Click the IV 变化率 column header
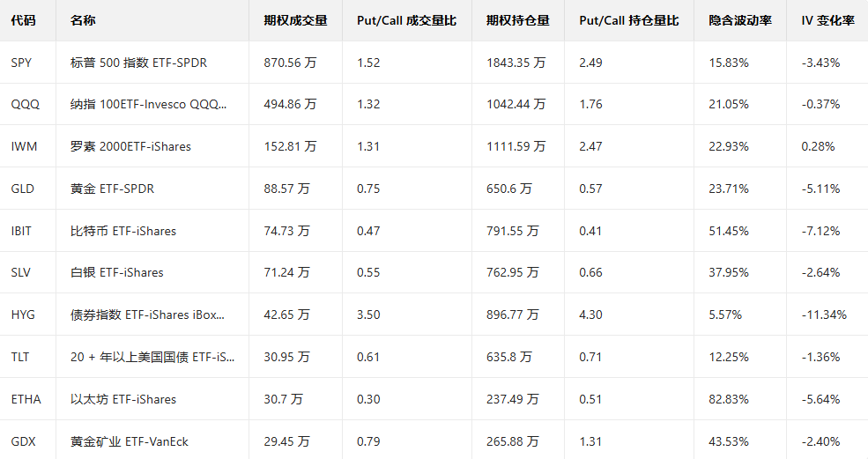The width and height of the screenshot is (868, 459). tap(827, 20)
